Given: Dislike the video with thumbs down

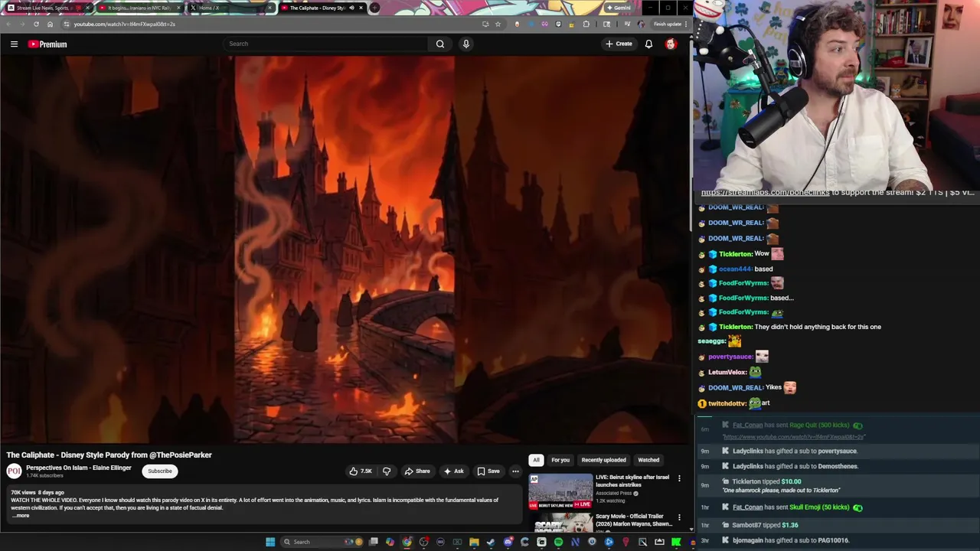Looking at the screenshot, I should [x=387, y=471].
